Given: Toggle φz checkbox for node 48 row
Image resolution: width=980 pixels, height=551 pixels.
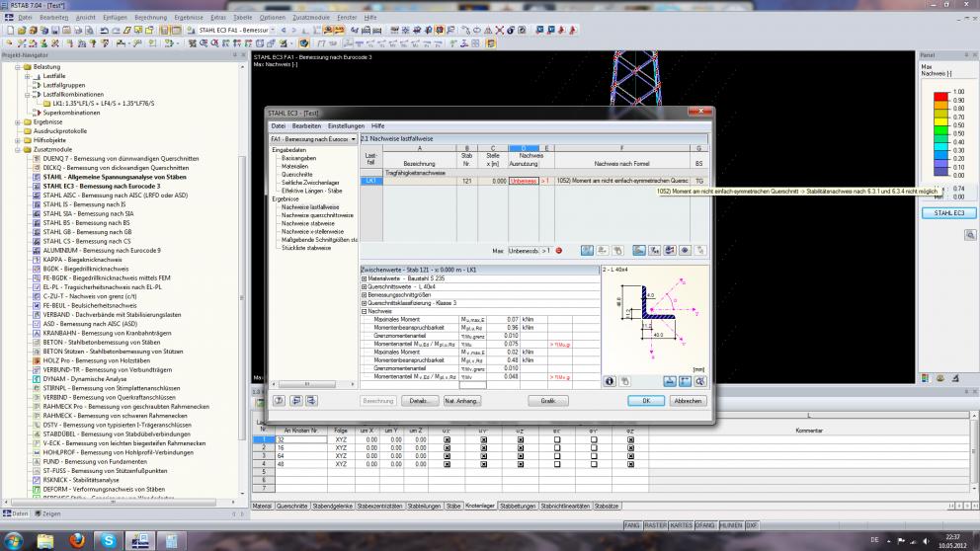Looking at the screenshot, I should point(630,464).
